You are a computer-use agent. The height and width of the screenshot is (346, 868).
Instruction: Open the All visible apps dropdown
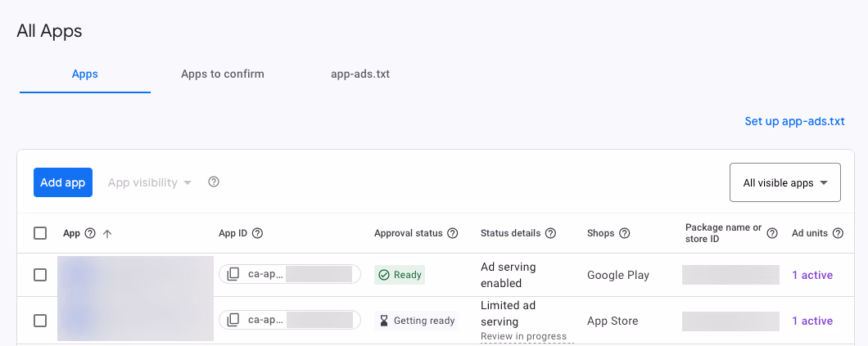tap(785, 182)
